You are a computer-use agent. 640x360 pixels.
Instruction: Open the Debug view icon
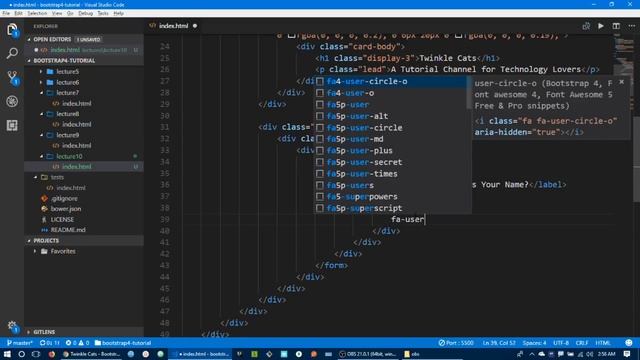coord(12,101)
